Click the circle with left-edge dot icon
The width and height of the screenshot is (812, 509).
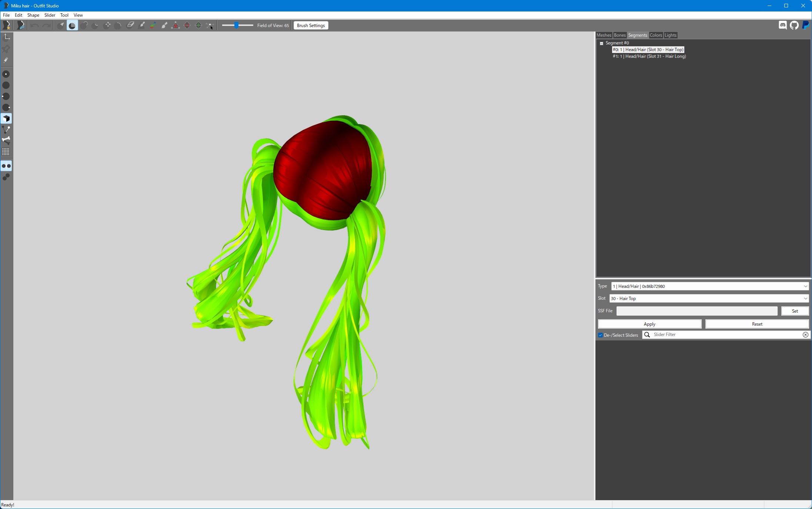(x=6, y=96)
